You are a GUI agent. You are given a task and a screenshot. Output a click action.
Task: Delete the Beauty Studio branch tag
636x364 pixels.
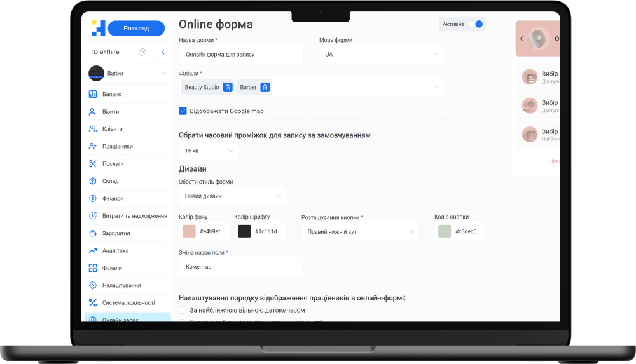pyautogui.click(x=228, y=87)
